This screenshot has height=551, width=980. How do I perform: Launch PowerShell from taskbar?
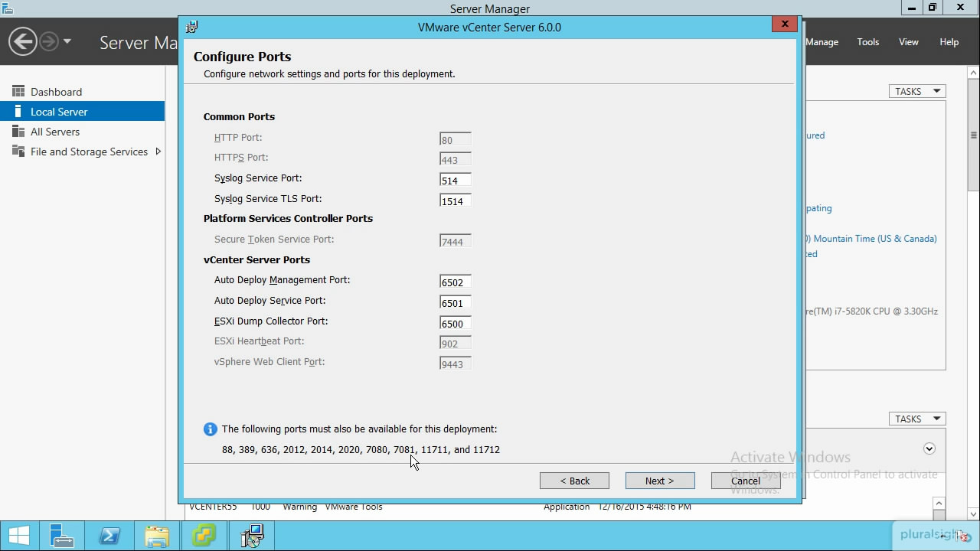coord(109,536)
